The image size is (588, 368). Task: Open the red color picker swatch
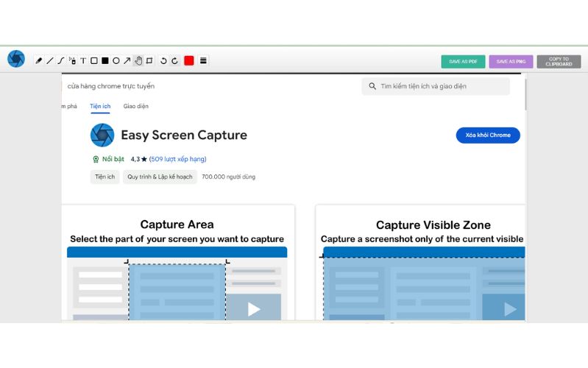click(x=189, y=61)
